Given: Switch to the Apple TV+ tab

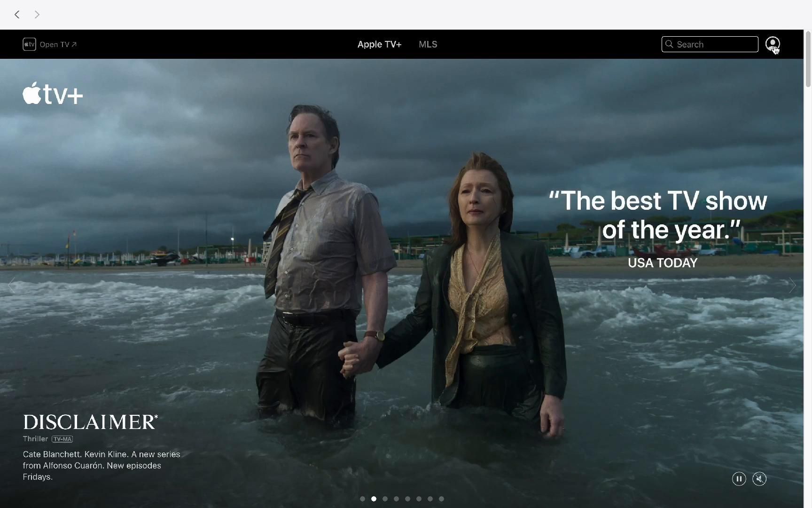Looking at the screenshot, I should tap(379, 44).
